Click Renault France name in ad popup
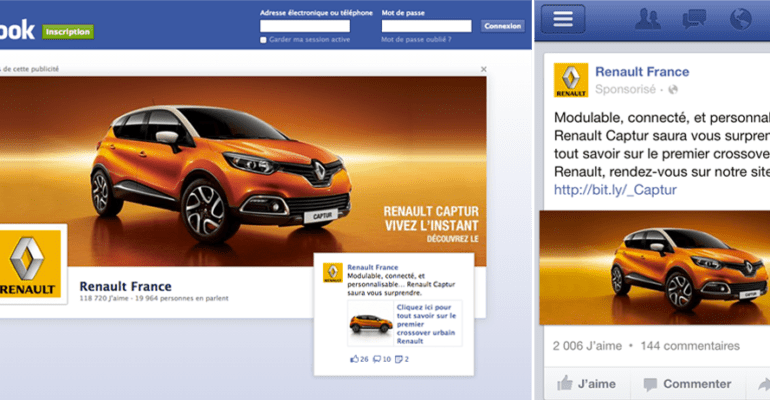770x400 pixels. point(372,267)
